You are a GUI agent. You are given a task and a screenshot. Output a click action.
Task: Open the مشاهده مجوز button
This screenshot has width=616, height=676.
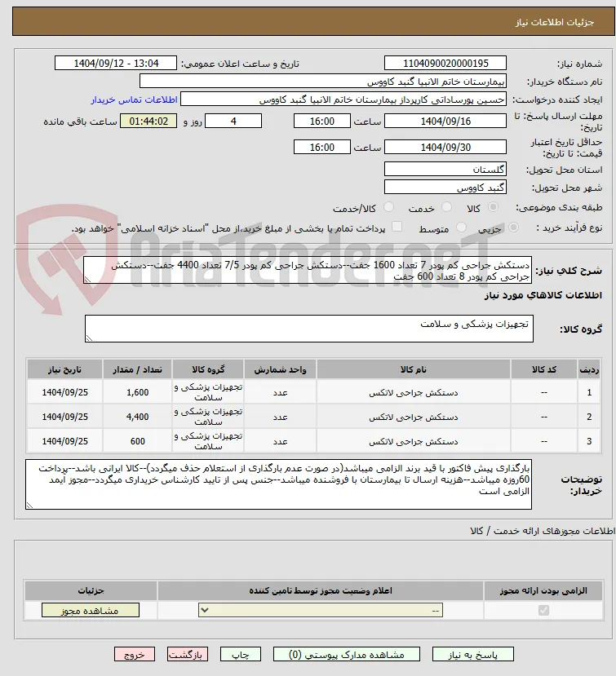[x=91, y=611]
